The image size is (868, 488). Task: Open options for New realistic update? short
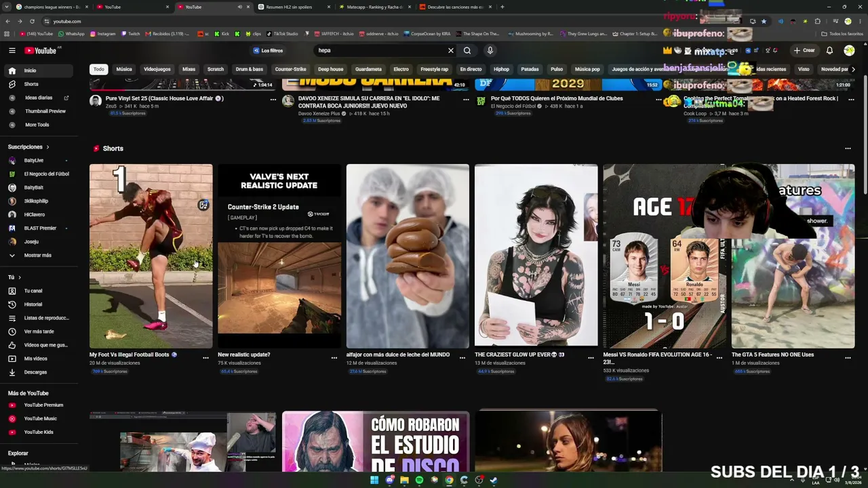click(x=334, y=357)
